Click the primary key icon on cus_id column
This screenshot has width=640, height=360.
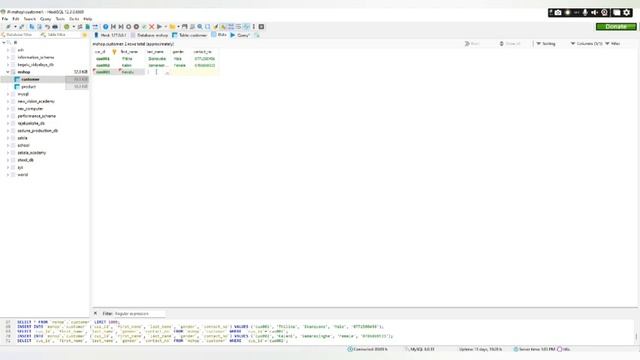point(114,52)
